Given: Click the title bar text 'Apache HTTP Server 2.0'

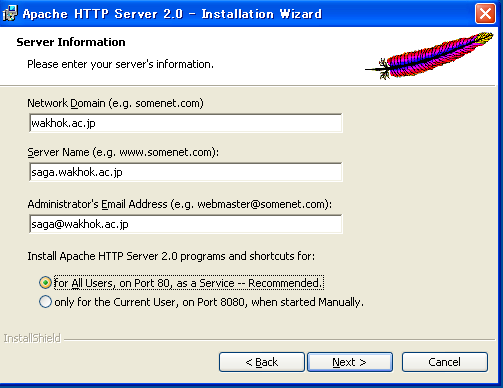Looking at the screenshot, I should [103, 14].
